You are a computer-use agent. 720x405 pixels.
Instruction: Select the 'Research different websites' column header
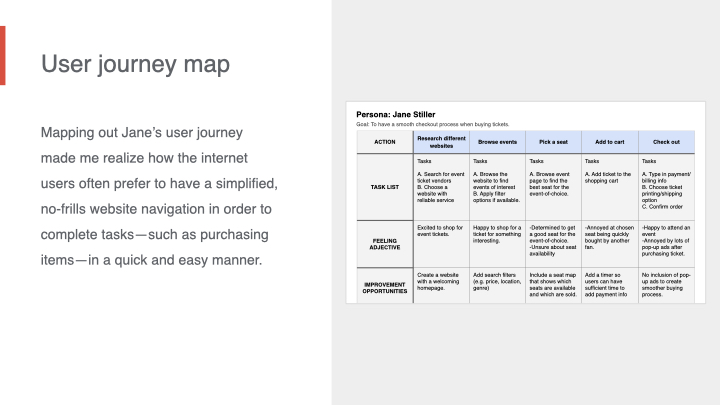pyautogui.click(x=441, y=141)
